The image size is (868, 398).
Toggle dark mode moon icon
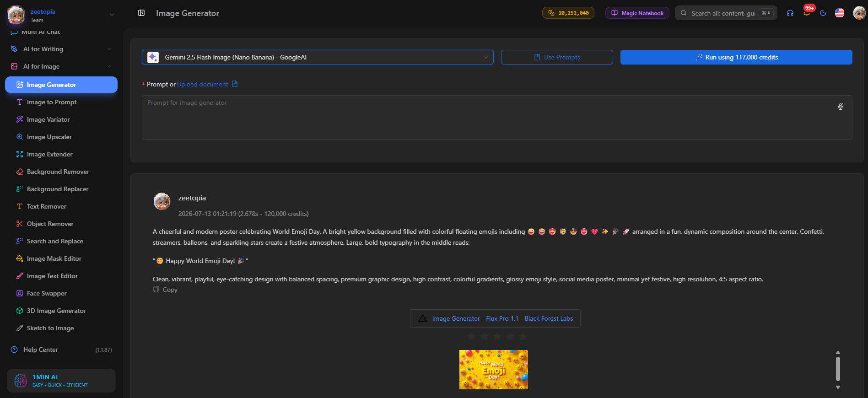tap(823, 13)
